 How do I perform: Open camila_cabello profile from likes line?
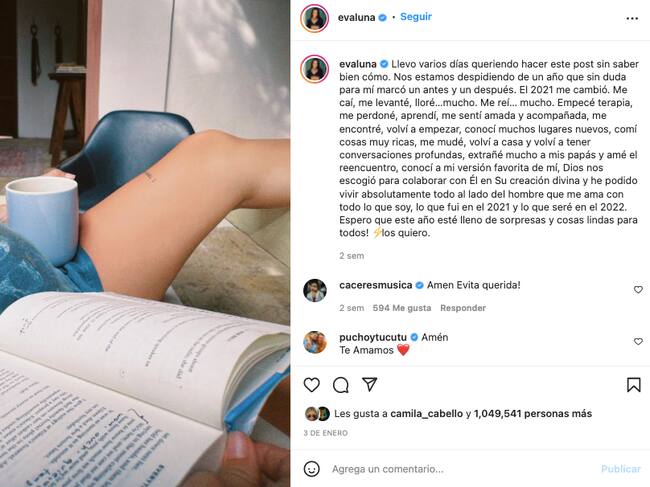tap(427, 414)
